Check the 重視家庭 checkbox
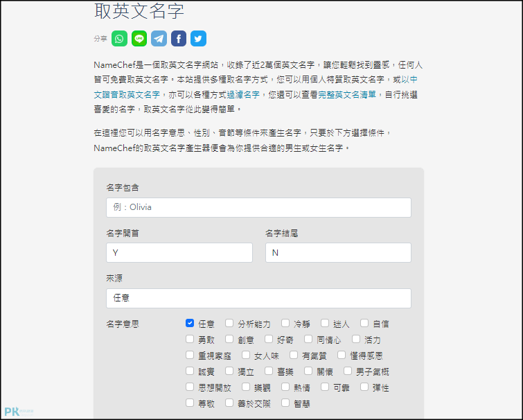Screen dimensions: 523x420 pyautogui.click(x=190, y=355)
